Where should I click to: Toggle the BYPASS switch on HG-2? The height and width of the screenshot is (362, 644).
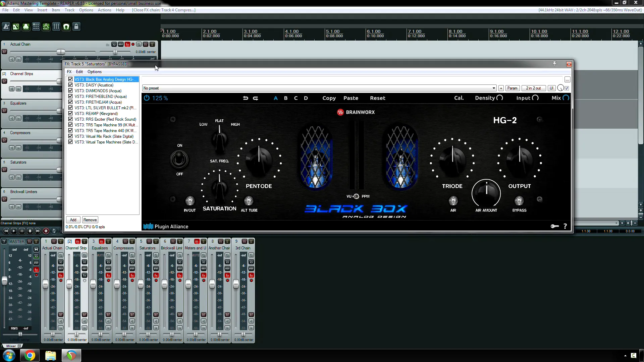click(519, 201)
